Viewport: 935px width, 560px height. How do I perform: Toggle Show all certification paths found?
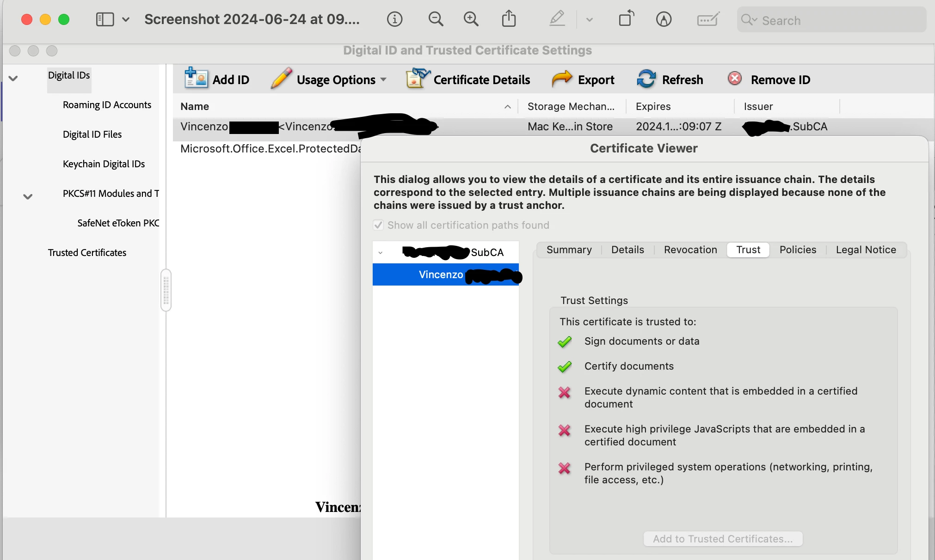(378, 225)
